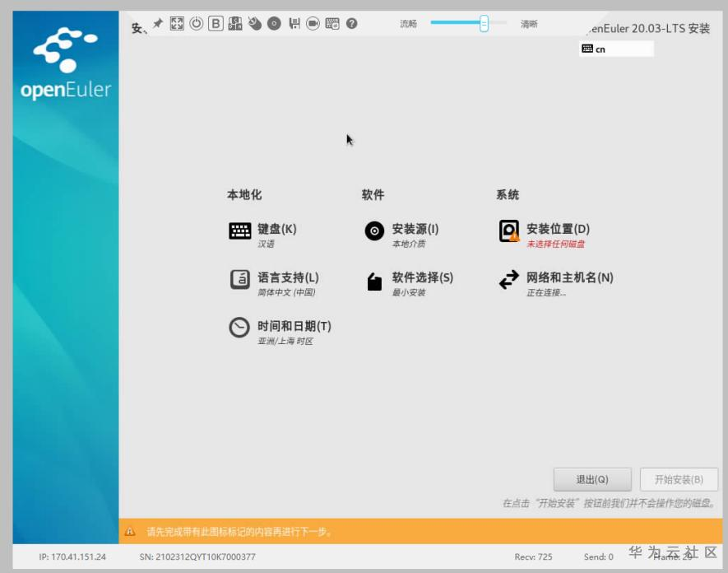Click the 最小安装 subtitle text
The image size is (728, 573).
(x=409, y=293)
